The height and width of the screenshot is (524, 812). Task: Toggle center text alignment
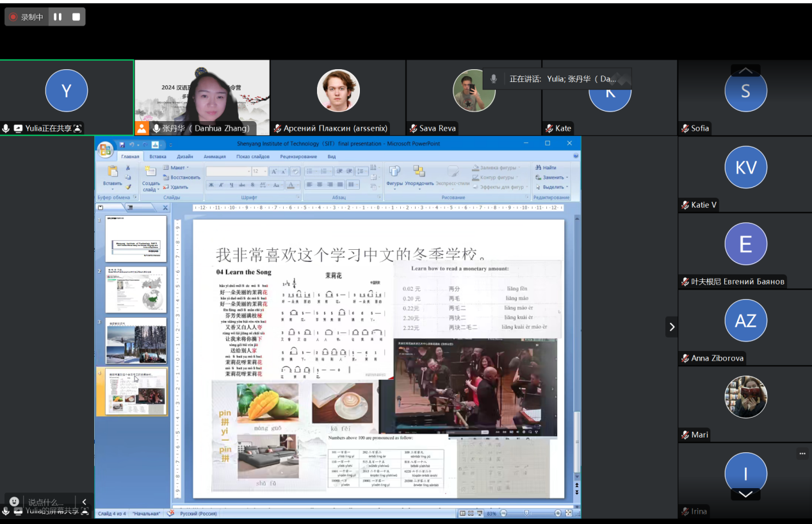click(x=320, y=185)
